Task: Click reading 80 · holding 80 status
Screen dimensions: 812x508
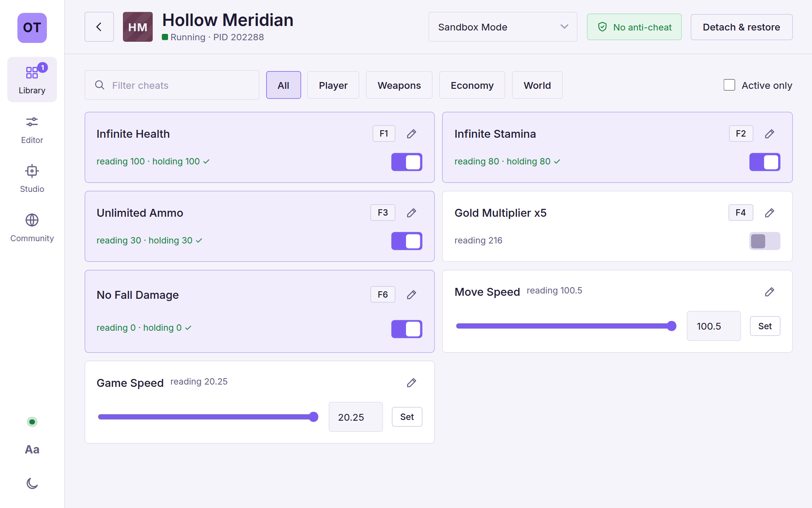Action: (x=507, y=161)
